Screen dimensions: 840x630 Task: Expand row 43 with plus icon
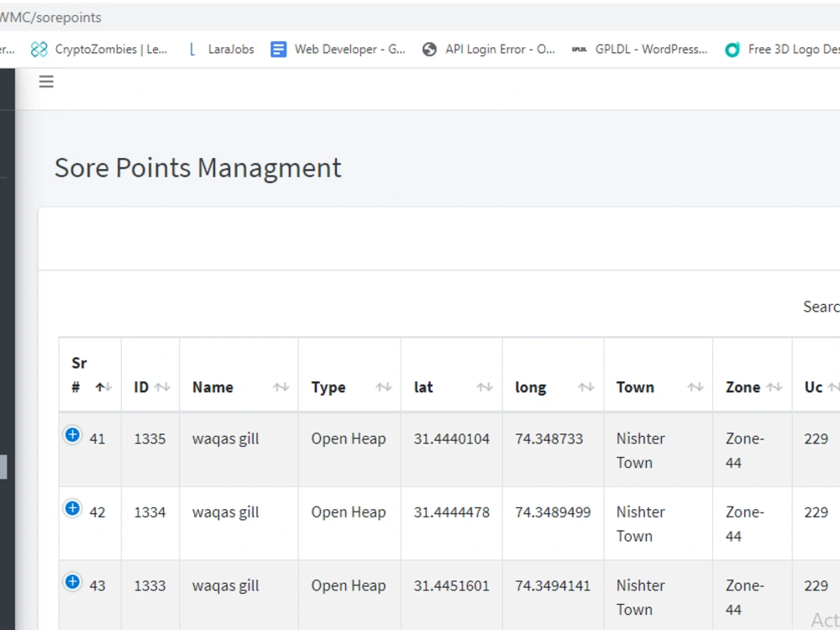click(72, 581)
